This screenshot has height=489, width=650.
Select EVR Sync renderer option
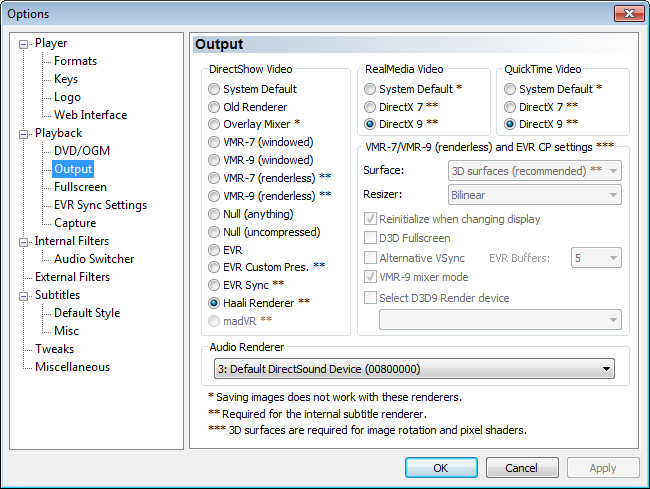click(214, 285)
